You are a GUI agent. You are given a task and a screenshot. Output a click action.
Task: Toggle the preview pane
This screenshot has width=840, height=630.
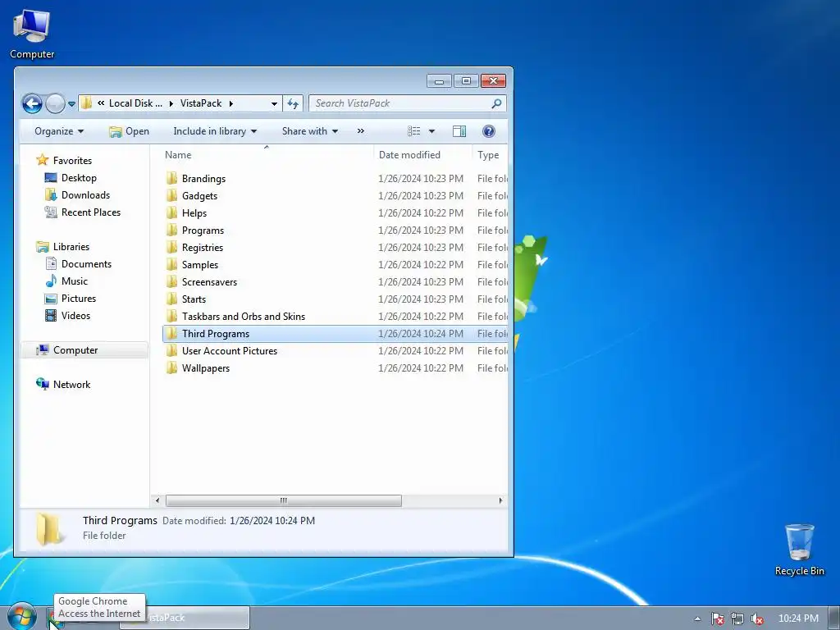[459, 131]
